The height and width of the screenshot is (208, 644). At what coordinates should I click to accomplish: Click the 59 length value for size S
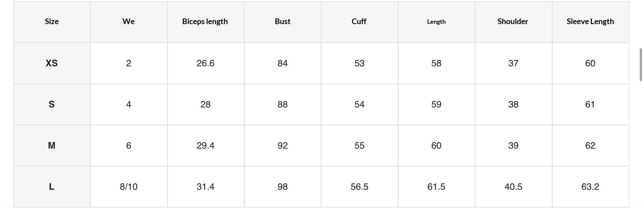click(436, 105)
